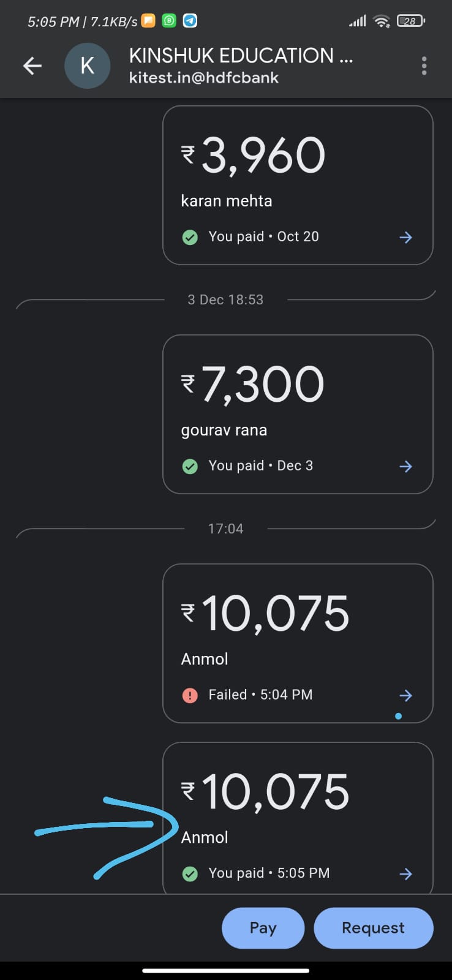The image size is (452, 980).
Task: Tap the back arrow in the header
Action: [x=32, y=66]
